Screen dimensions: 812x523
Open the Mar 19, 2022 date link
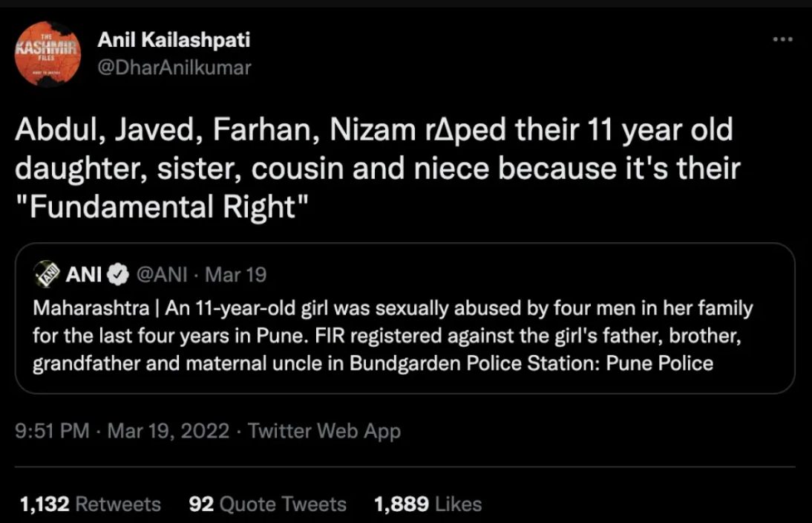pyautogui.click(x=168, y=431)
